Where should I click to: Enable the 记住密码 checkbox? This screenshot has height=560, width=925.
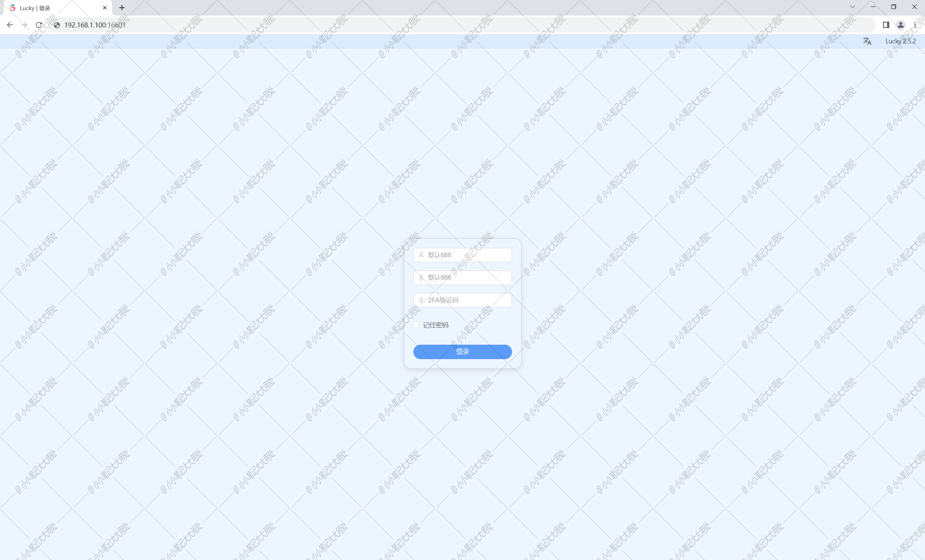click(x=416, y=325)
